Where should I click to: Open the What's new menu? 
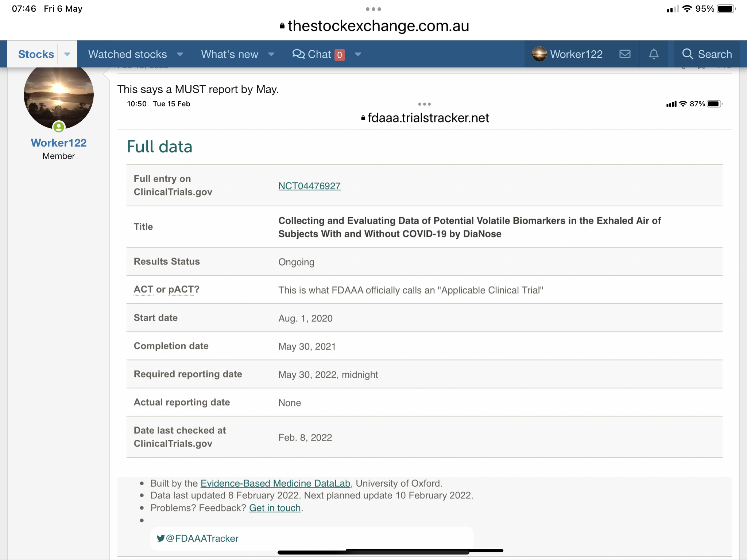pyautogui.click(x=229, y=54)
